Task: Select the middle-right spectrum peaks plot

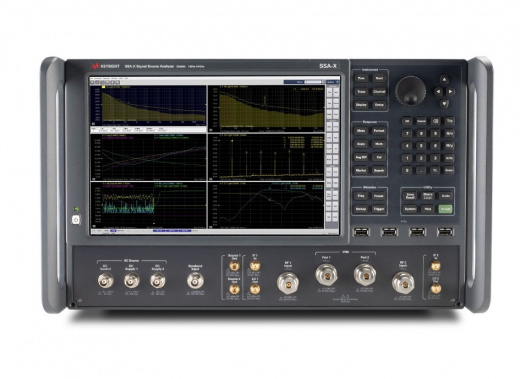Action: click(266, 157)
